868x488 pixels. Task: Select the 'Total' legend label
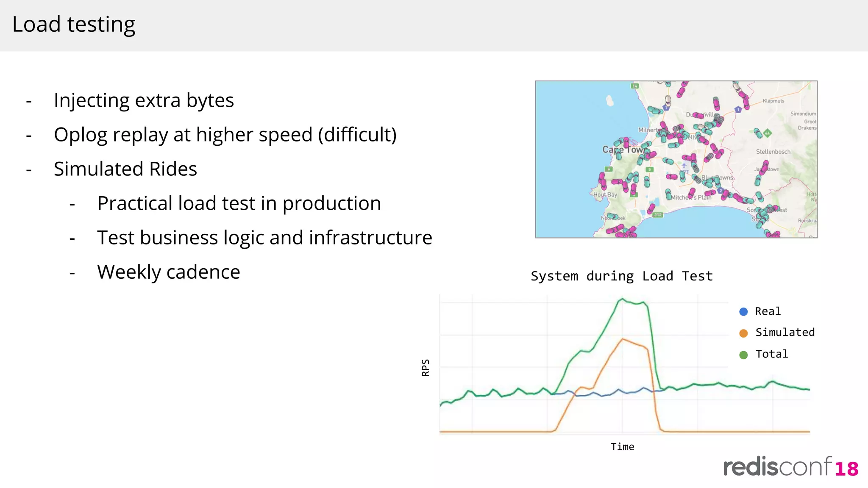coord(772,354)
